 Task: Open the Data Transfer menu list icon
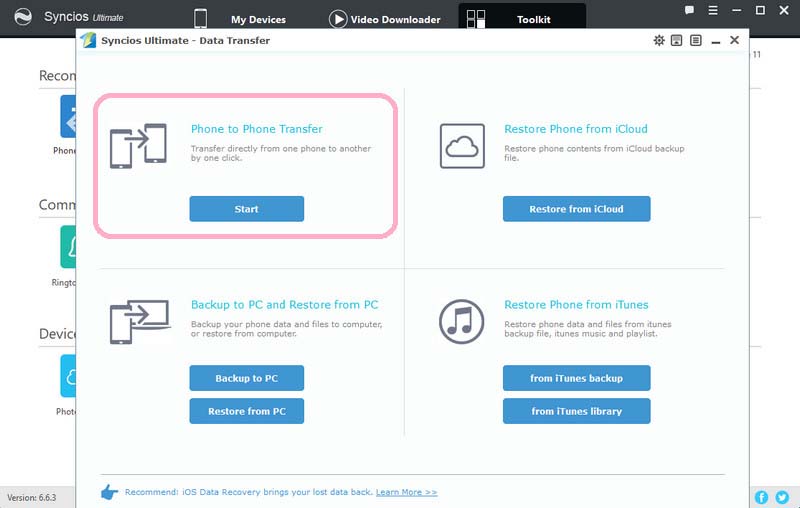click(695, 40)
